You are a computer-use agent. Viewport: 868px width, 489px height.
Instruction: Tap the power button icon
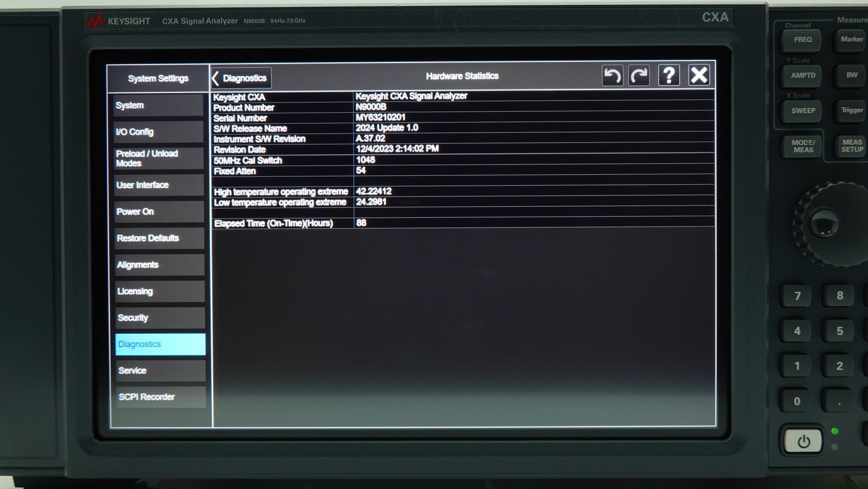pyautogui.click(x=803, y=442)
